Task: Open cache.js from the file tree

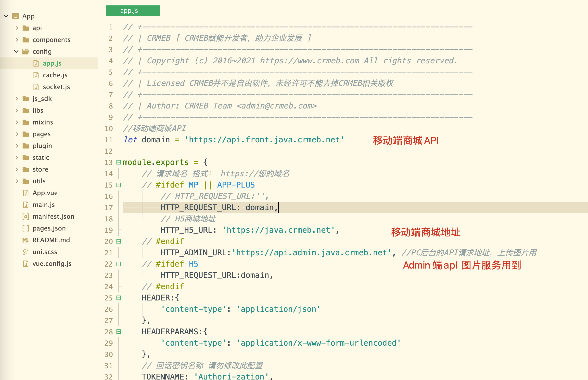Action: coord(55,75)
